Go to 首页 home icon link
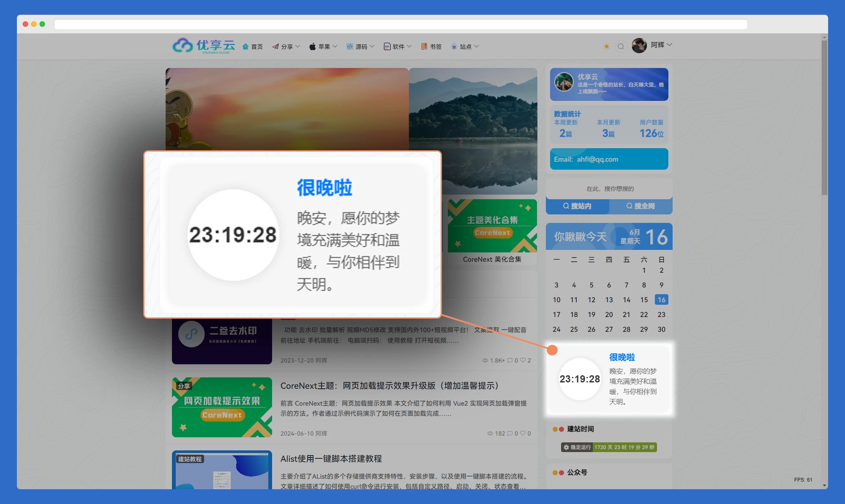Viewport: 845px width, 504px height. coord(253,46)
